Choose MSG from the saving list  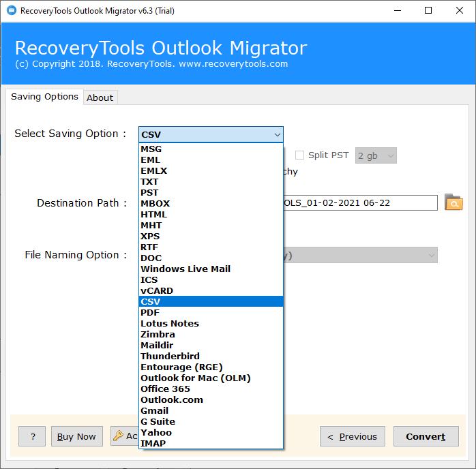coord(211,149)
